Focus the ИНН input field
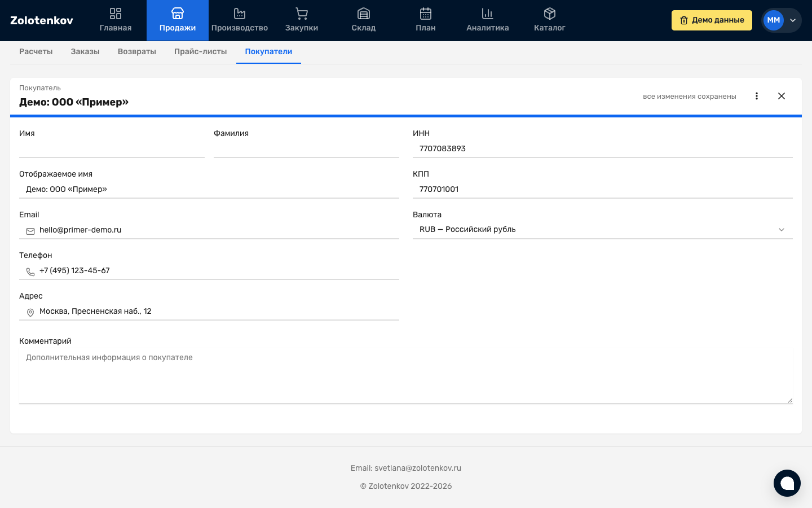812x508 pixels. click(602, 149)
